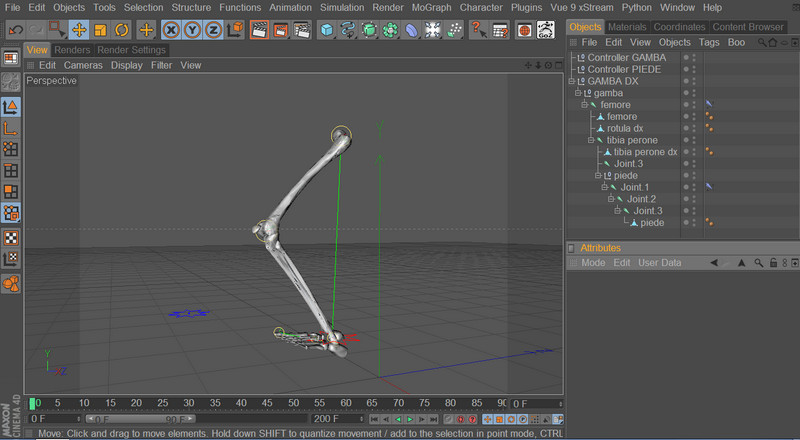
Task: Go to the end of animation
Action: (434, 420)
